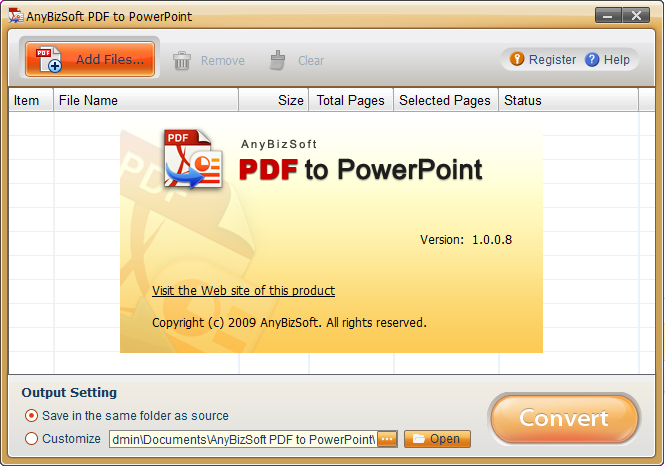665x467 pixels.
Task: Click the Selected Pages column header
Action: tap(446, 100)
